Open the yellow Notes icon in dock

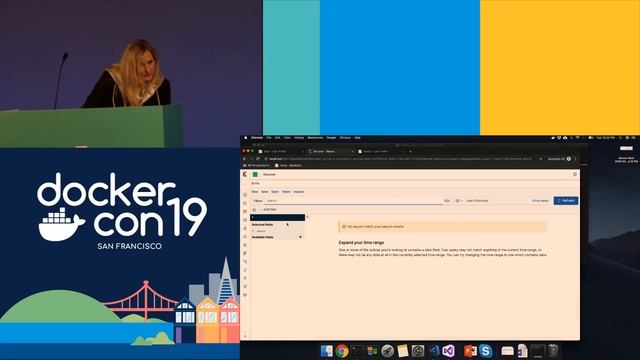[x=402, y=351]
